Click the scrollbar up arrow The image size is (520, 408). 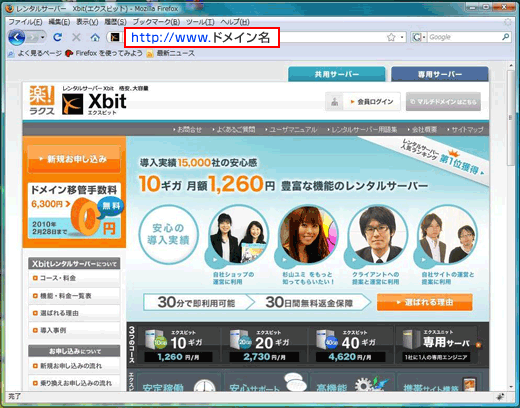click(x=511, y=66)
